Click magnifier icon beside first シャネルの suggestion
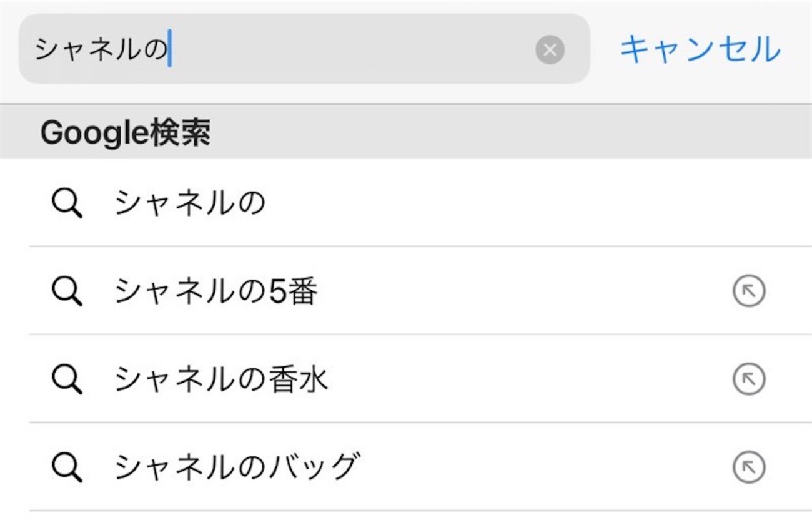Screen dimensions: 812x523 click(x=67, y=203)
